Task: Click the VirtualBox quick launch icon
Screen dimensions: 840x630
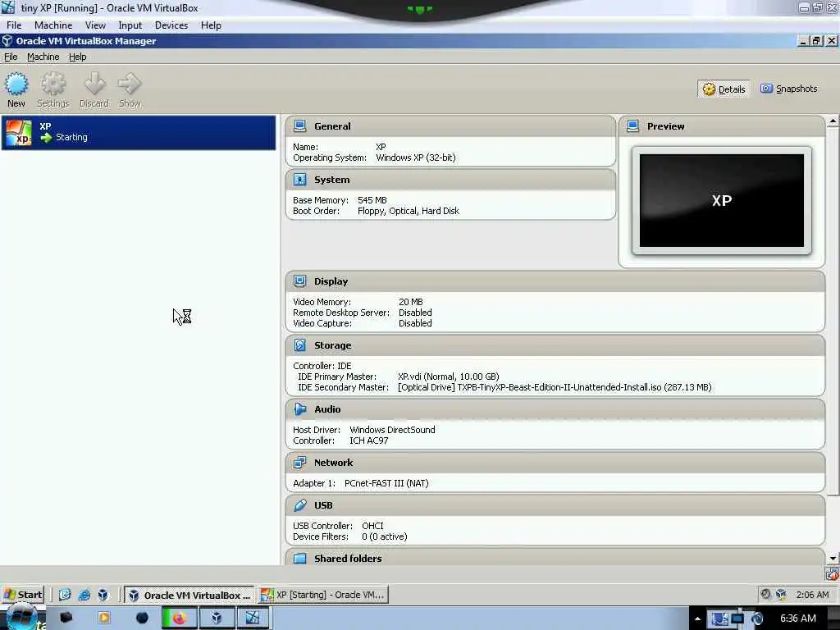Action: tap(103, 595)
